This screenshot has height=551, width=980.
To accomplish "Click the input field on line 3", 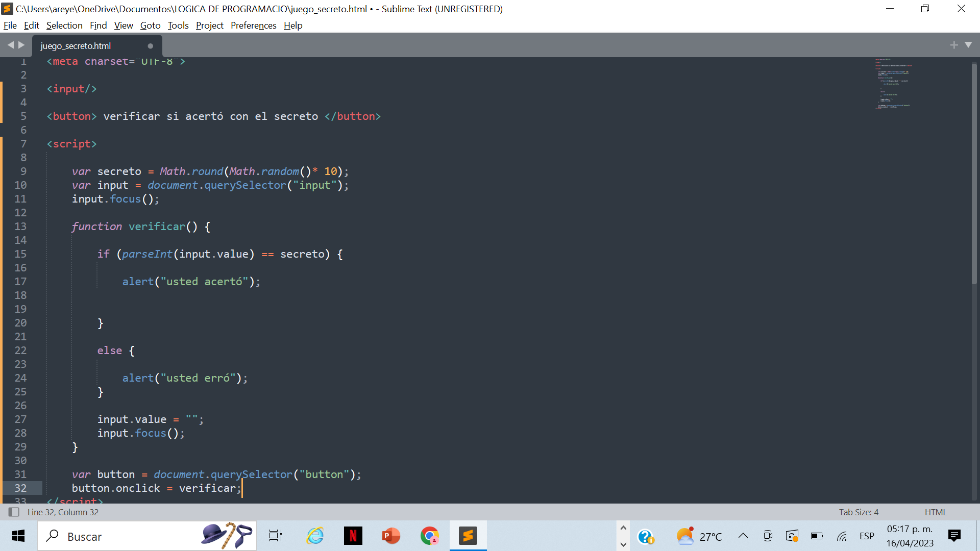I will coord(71,88).
